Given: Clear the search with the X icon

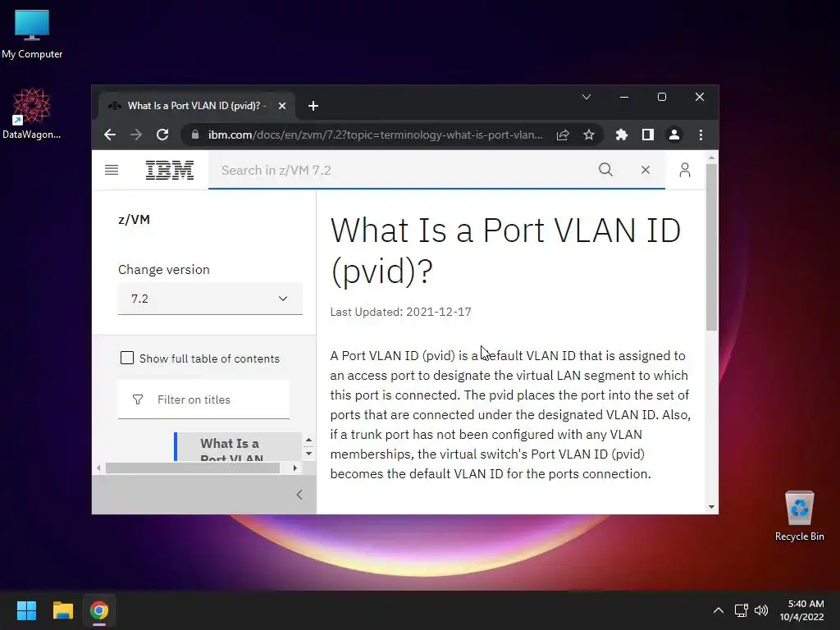Looking at the screenshot, I should tap(645, 170).
